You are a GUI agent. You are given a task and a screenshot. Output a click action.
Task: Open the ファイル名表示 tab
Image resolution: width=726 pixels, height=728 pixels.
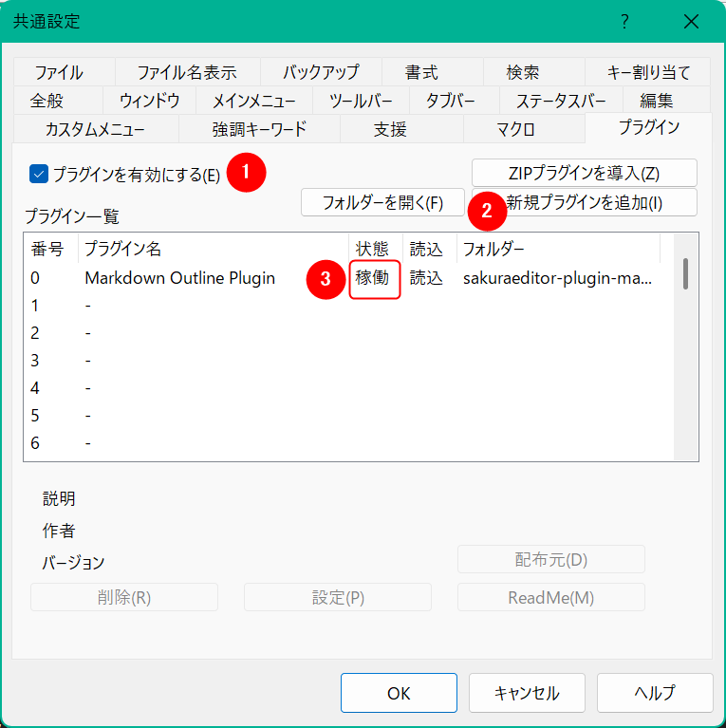click(x=188, y=72)
